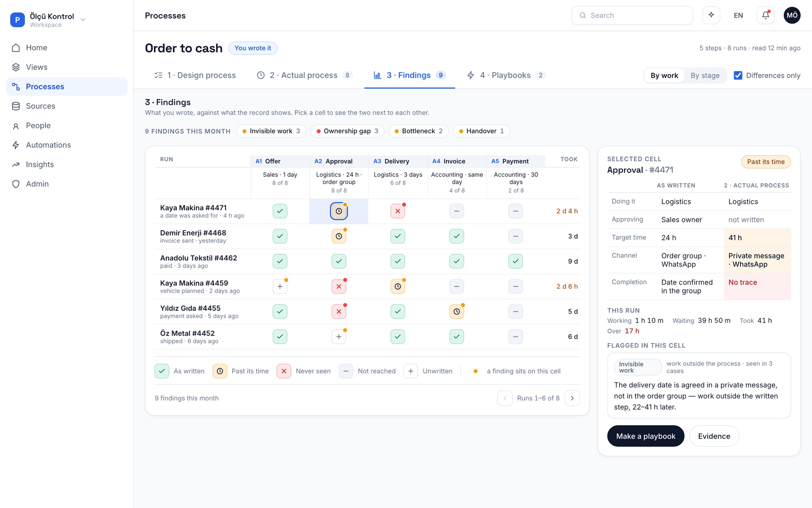Select Anadolu Tekstil #4462 Payment check cell

pyautogui.click(x=516, y=261)
